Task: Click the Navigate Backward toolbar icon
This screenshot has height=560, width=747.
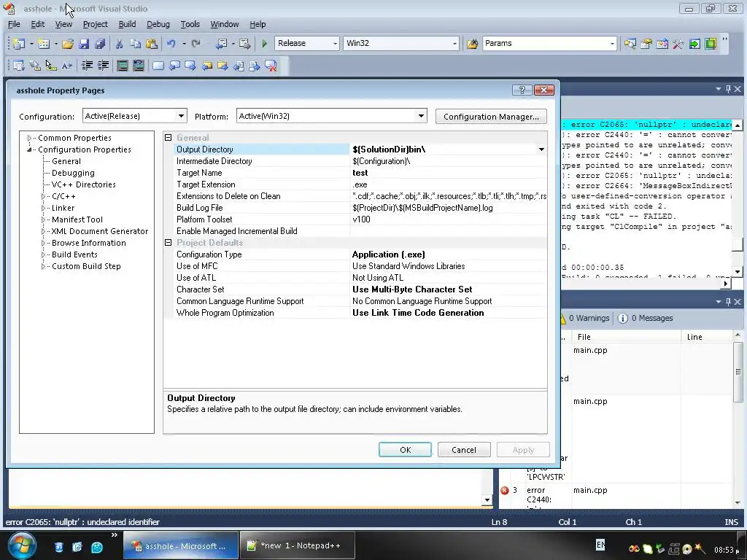Action: pos(222,44)
